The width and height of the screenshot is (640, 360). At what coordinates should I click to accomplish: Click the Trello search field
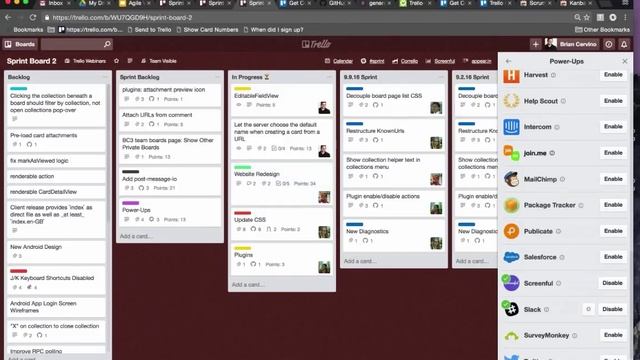76,44
